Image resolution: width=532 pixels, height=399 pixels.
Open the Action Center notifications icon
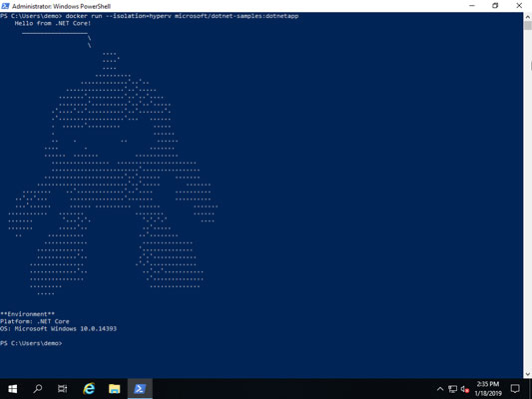(x=515, y=389)
